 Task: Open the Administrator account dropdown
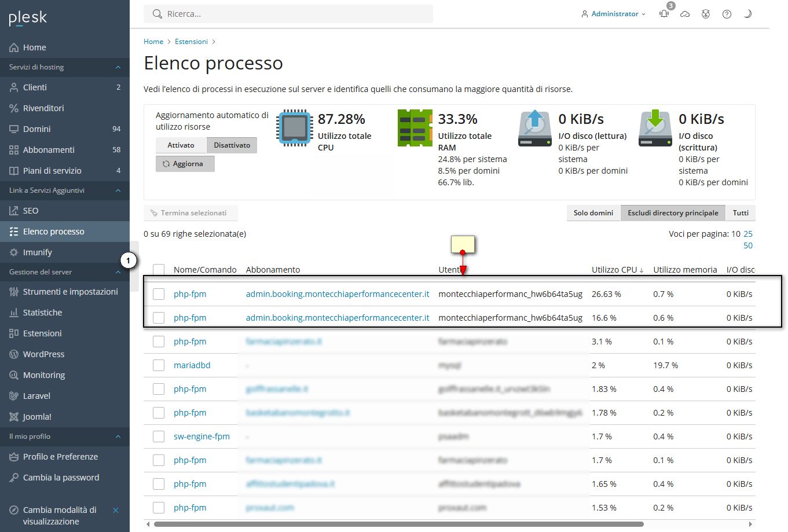tap(614, 14)
